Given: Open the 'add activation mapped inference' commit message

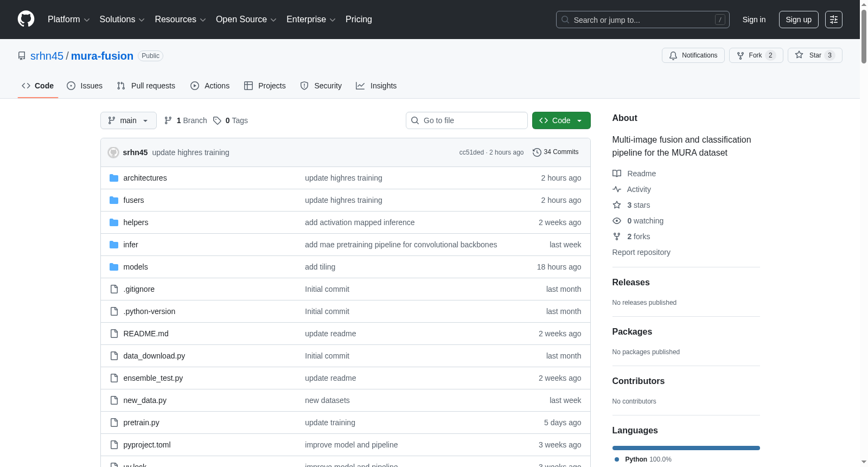Looking at the screenshot, I should (x=360, y=222).
